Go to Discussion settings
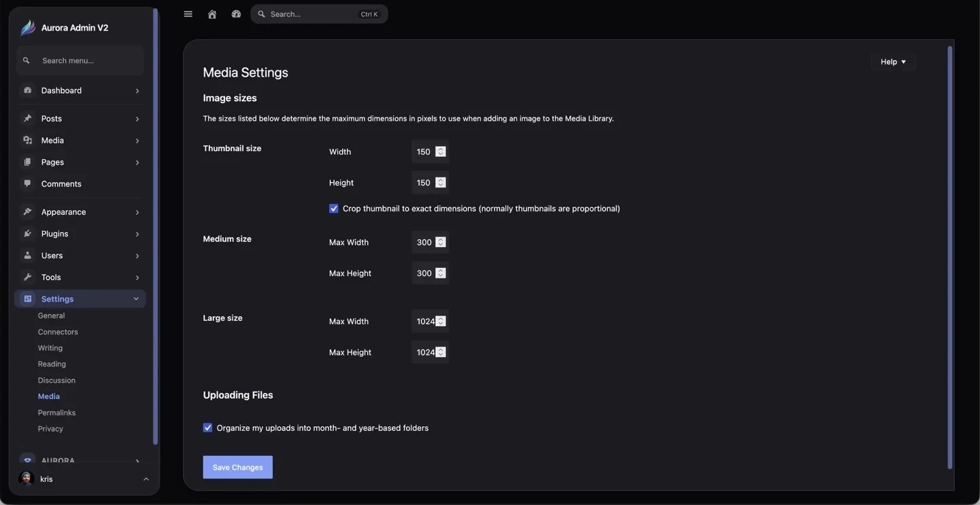This screenshot has height=505, width=980. click(x=56, y=380)
